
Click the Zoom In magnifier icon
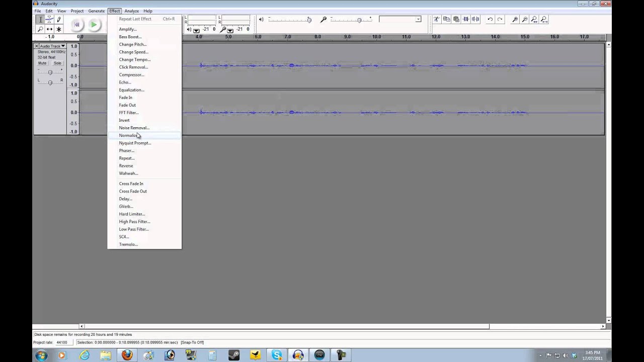coord(515,19)
